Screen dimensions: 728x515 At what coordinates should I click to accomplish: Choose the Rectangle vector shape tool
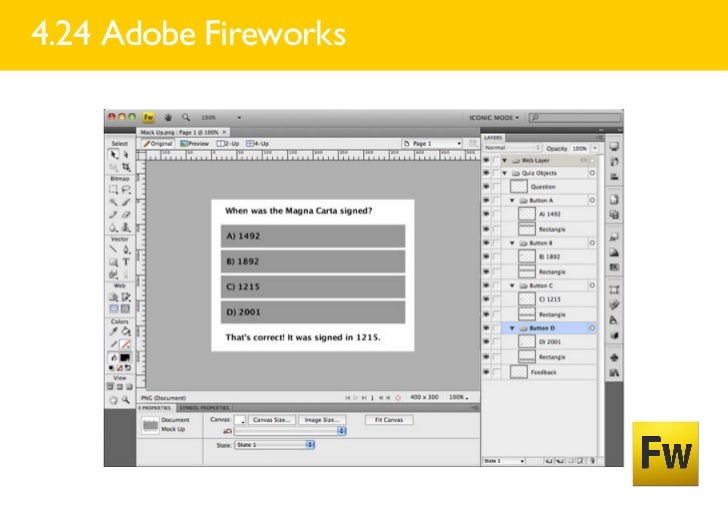click(114, 262)
